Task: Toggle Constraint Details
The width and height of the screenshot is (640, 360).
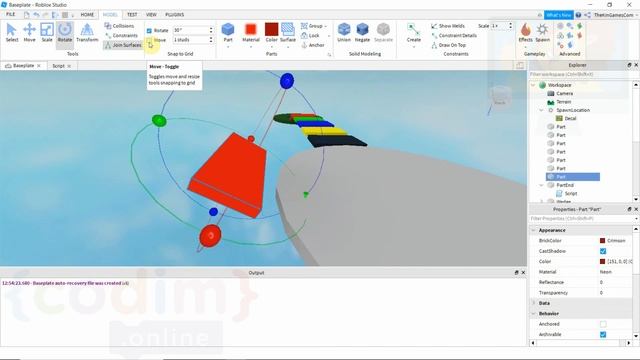Action: 454,36
